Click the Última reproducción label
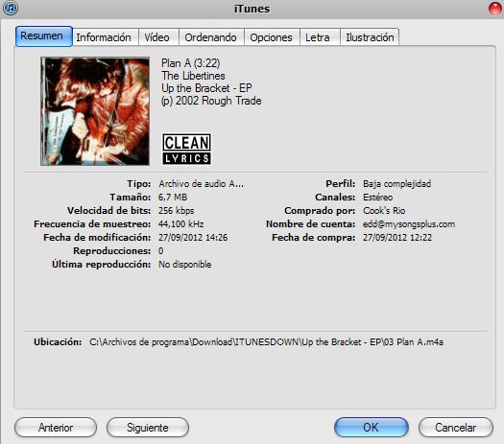 click(101, 265)
